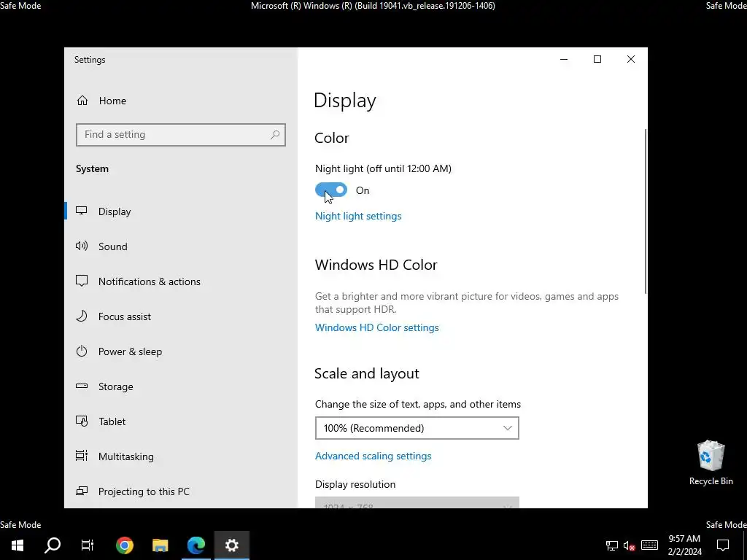Open the Action Center notification icon

pos(723,545)
